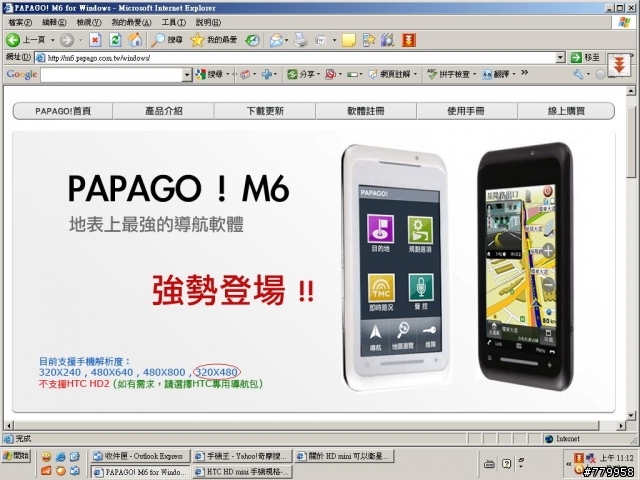
Task: Click the vertical scrollbar down arrow
Action: [x=631, y=416]
